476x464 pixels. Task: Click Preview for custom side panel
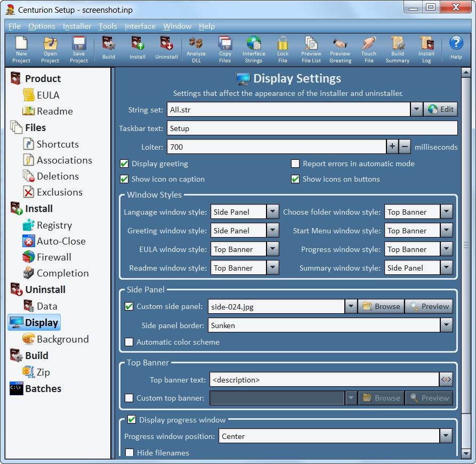pos(429,306)
